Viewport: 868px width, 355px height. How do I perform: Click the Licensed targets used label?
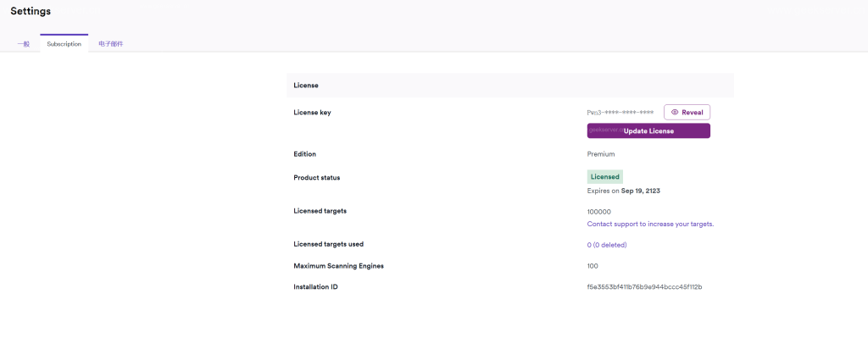point(328,244)
